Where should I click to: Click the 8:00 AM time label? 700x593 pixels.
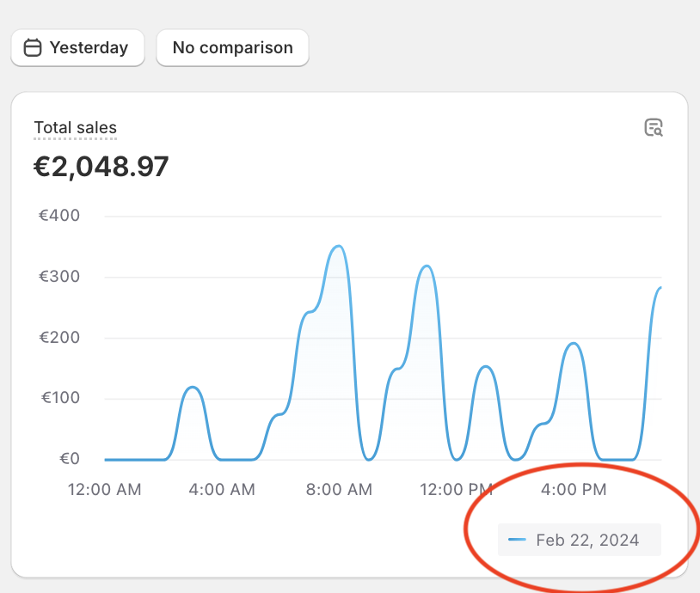[339, 490]
